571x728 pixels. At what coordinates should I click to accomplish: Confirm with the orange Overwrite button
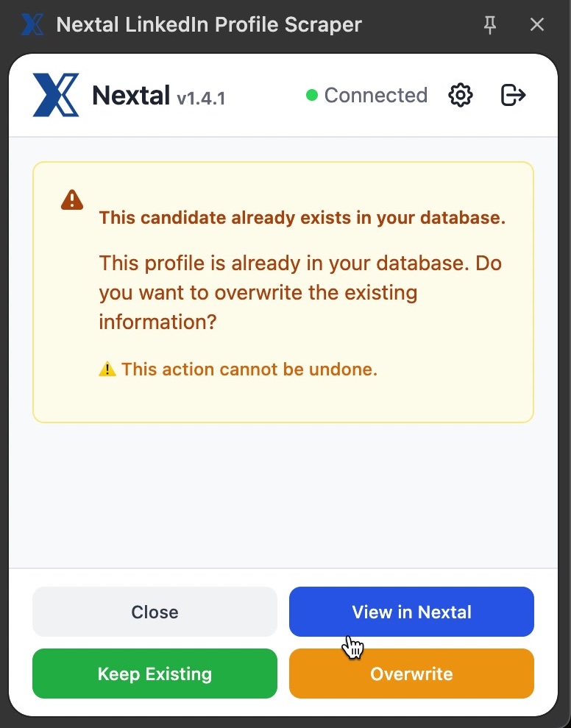411,674
